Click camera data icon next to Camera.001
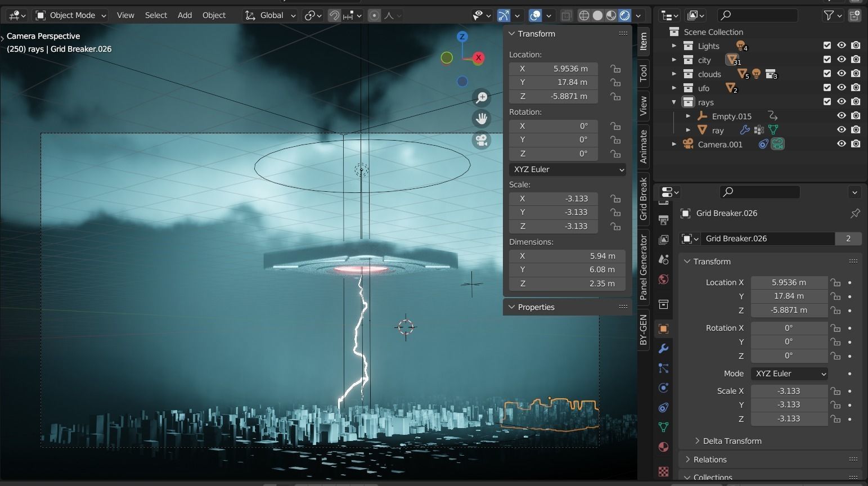This screenshot has width=868, height=486. click(x=778, y=144)
